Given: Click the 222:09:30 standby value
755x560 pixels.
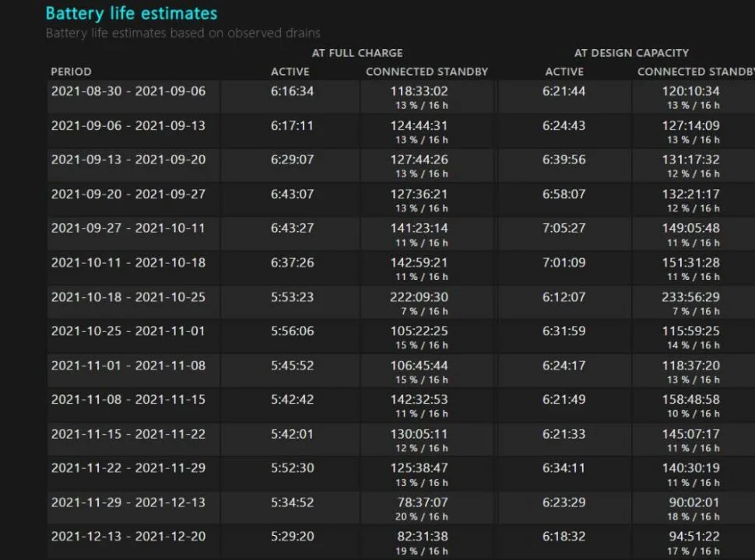Looking at the screenshot, I should click(x=419, y=297).
